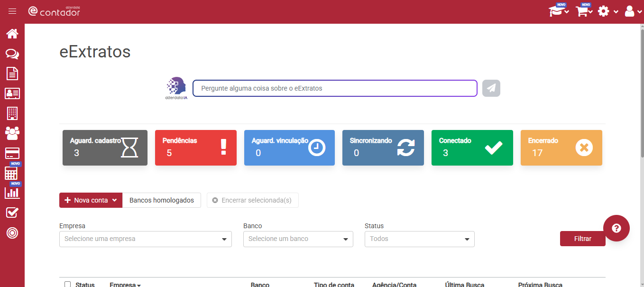The image size is (644, 287).
Task: Click the target icon in the sidebar
Action: 12,233
